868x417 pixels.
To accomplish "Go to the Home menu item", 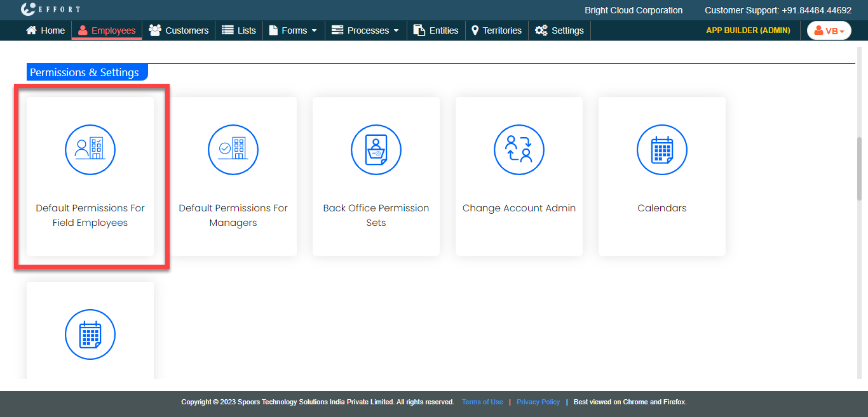I will tap(46, 30).
